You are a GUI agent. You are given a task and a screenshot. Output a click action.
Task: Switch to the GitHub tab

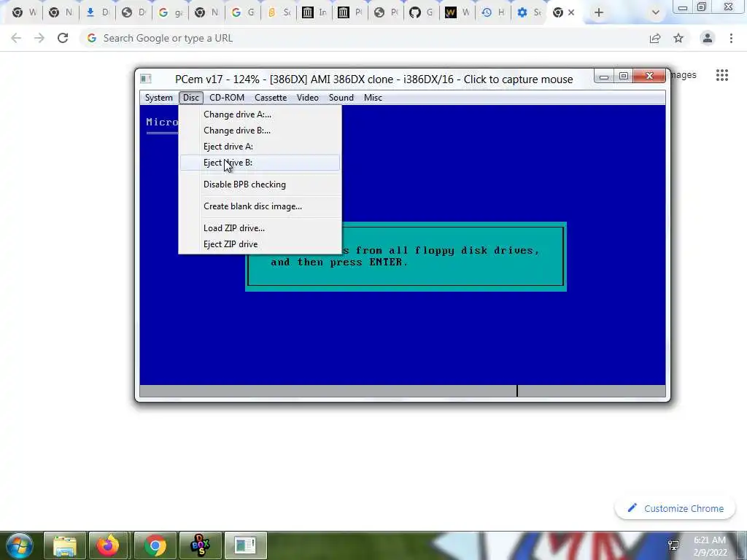pyautogui.click(x=422, y=13)
